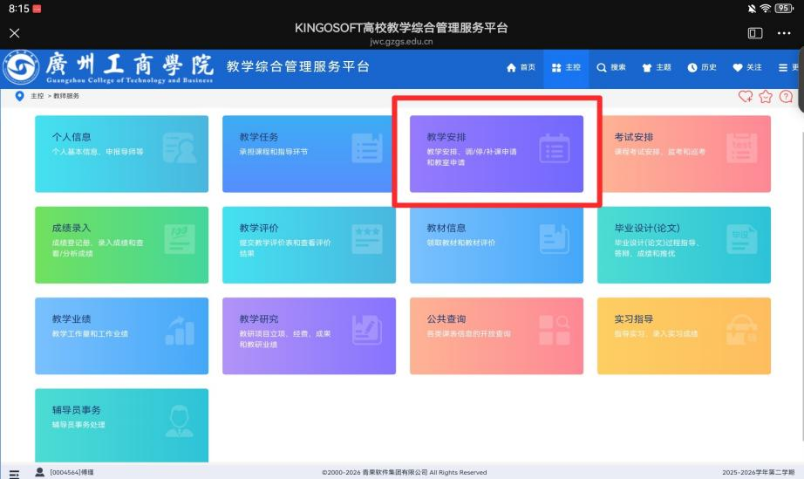The height and width of the screenshot is (479, 805).
Task: Click the add-to-favorites heart-plus icon
Action: [x=745, y=97]
